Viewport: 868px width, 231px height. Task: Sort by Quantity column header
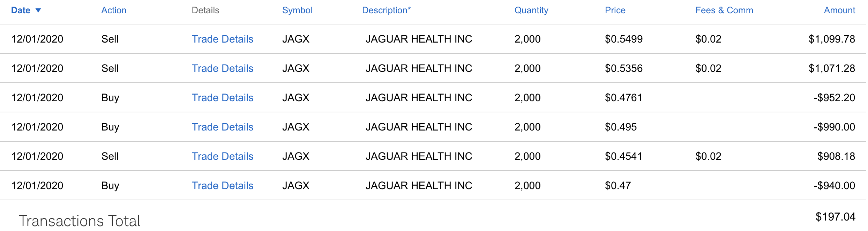531,10
